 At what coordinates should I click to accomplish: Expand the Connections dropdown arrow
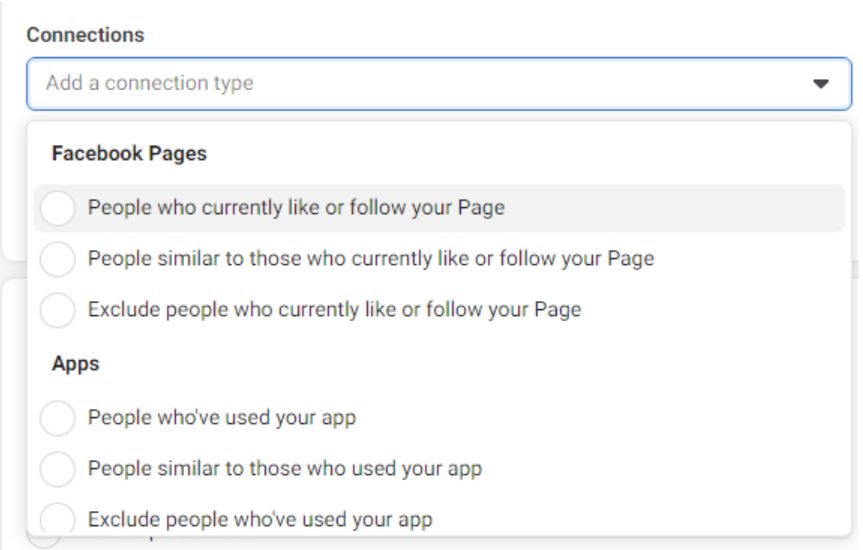820,84
